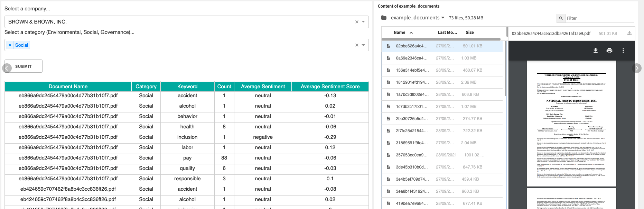Click the 02bbe626a4c445cea13db54261af1ae9.pdf preview title
This screenshot has width=644, height=209.
(551, 34)
